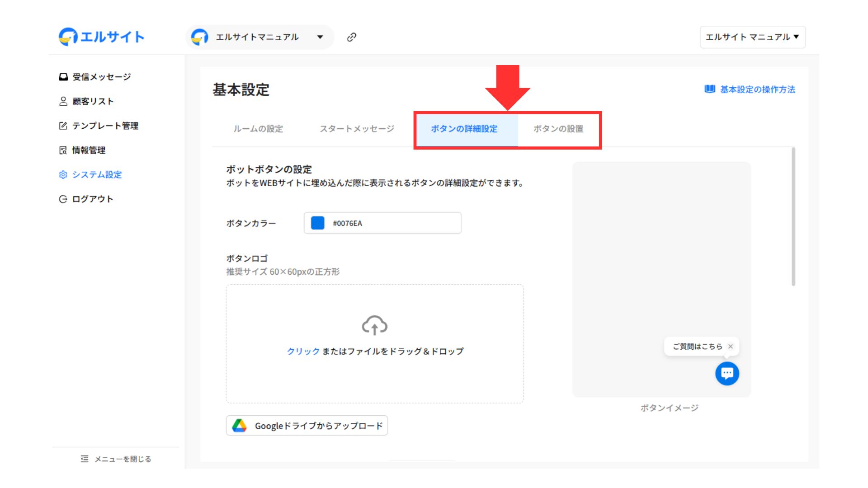
Task: Collapse sidebar with メニューを閉じる
Action: coord(116,459)
